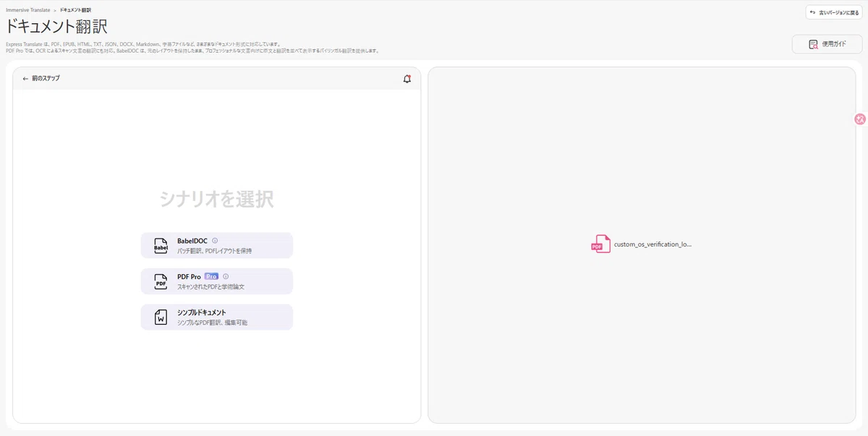Click the シナリオを選択 heading text
868x436 pixels.
[217, 199]
